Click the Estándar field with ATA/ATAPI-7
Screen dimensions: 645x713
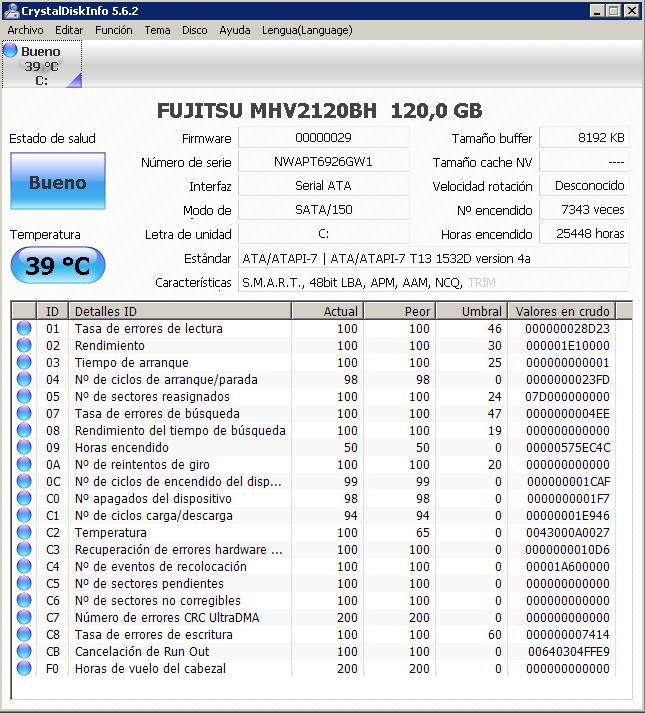[434, 258]
